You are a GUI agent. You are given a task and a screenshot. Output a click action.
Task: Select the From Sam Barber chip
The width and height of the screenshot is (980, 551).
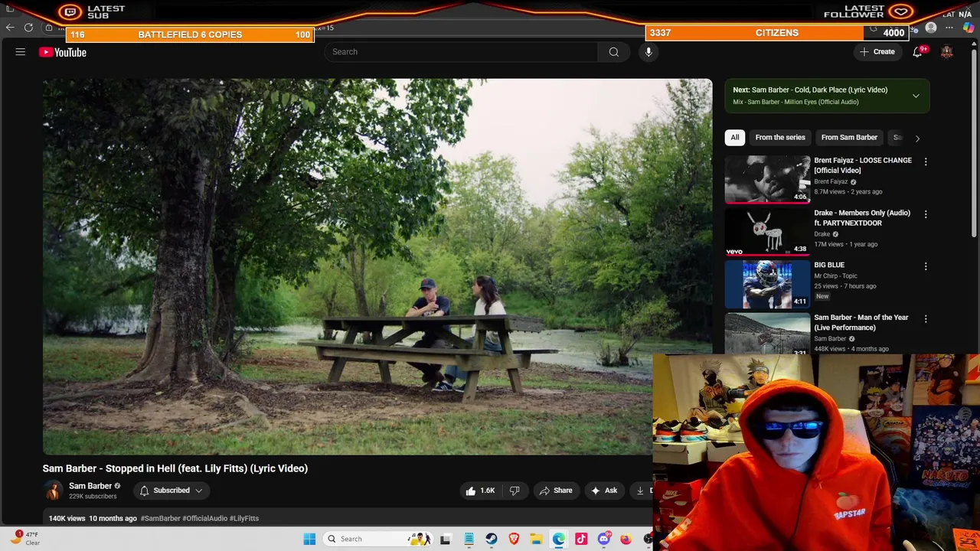[849, 138]
